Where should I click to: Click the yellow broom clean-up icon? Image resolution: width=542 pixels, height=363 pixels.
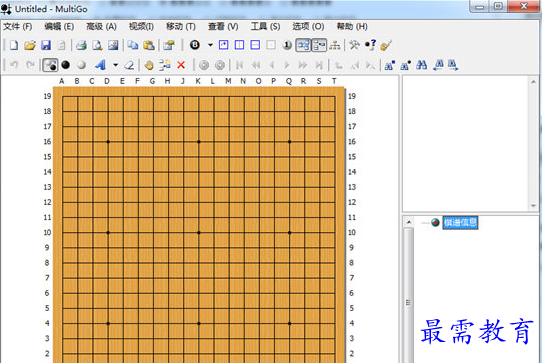point(386,45)
